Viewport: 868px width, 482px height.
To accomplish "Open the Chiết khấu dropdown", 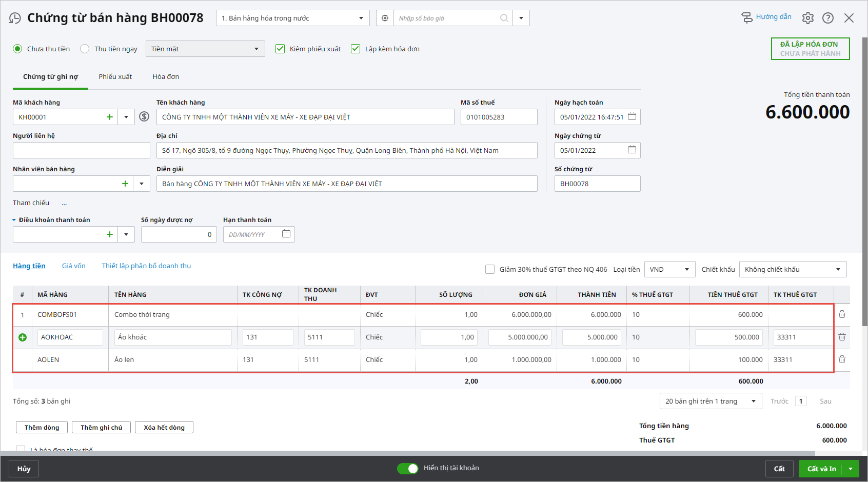I will tap(793, 269).
